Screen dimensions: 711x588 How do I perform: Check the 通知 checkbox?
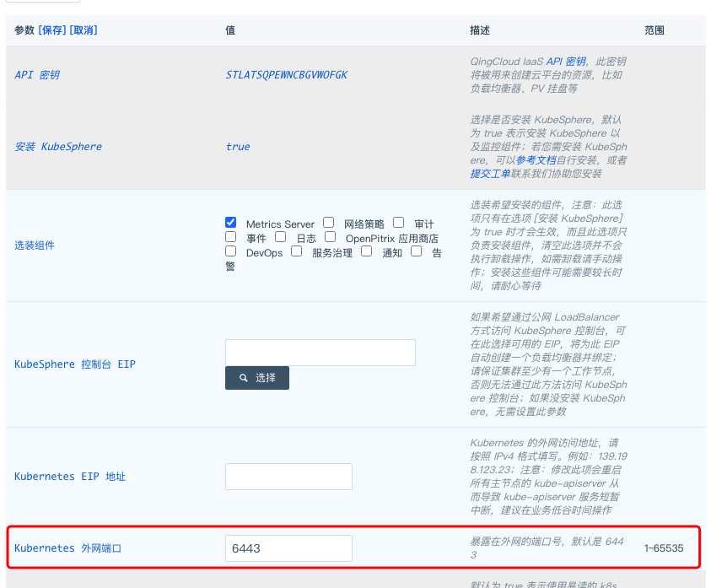click(367, 251)
